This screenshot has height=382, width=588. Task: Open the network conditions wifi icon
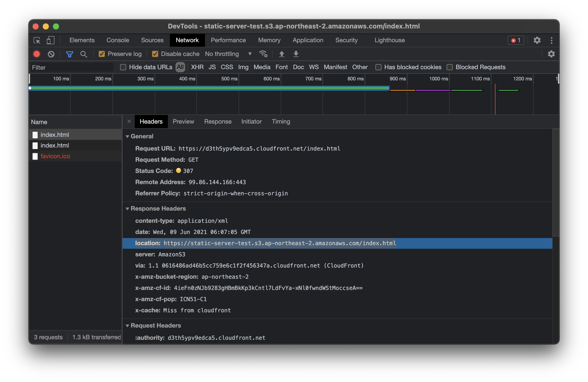pyautogui.click(x=263, y=54)
